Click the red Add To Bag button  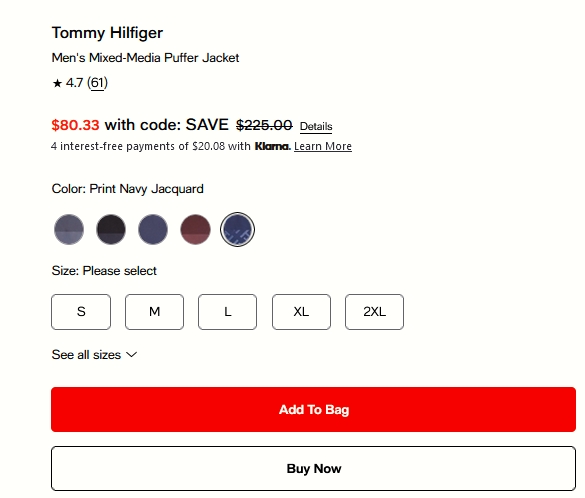tap(313, 410)
